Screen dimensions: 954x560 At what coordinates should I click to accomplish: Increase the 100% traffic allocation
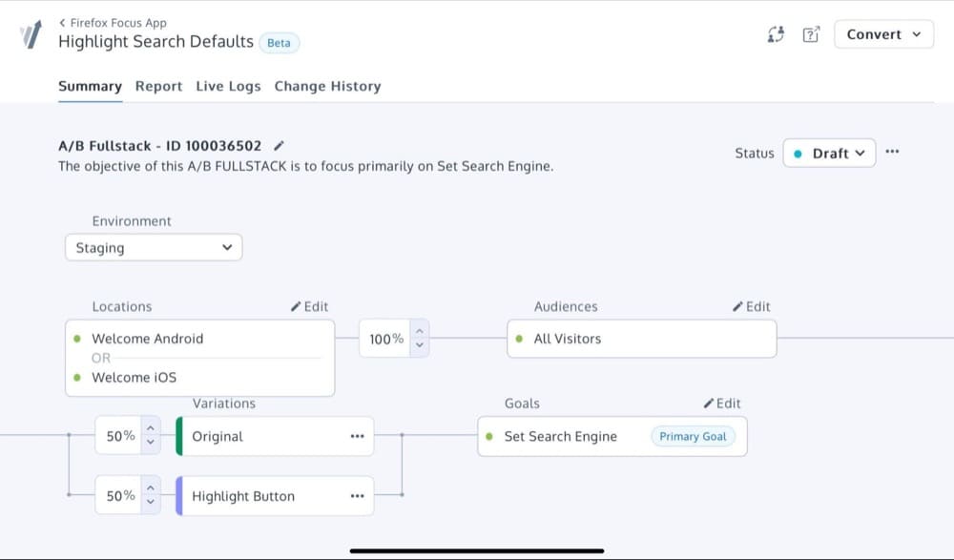click(x=419, y=330)
